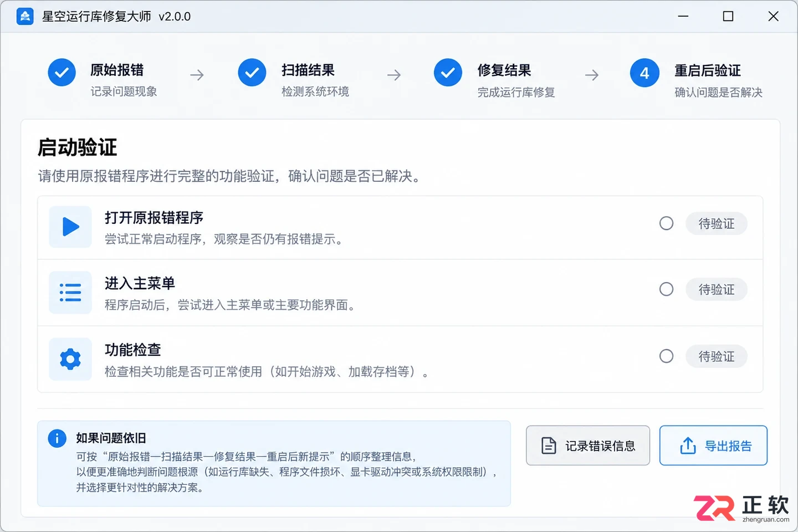The height and width of the screenshot is (532, 798).
Task: Minimize the 星空运行库修复大师 window
Action: [683, 16]
